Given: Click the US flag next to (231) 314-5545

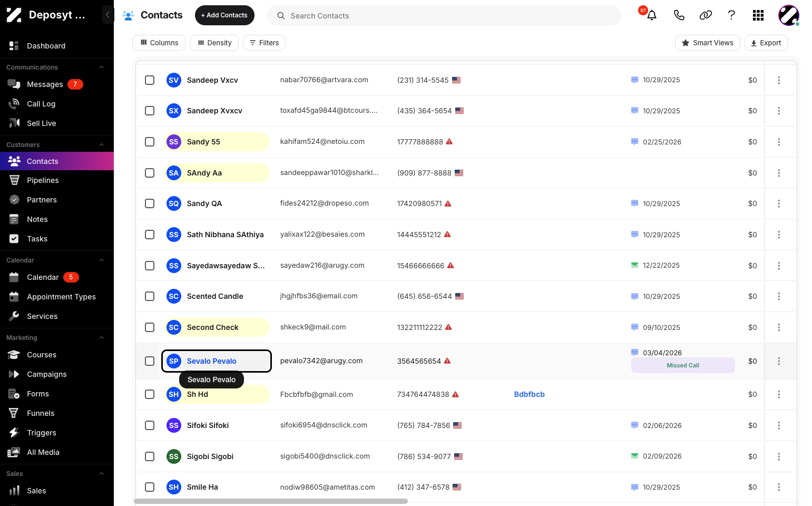Looking at the screenshot, I should 456,80.
